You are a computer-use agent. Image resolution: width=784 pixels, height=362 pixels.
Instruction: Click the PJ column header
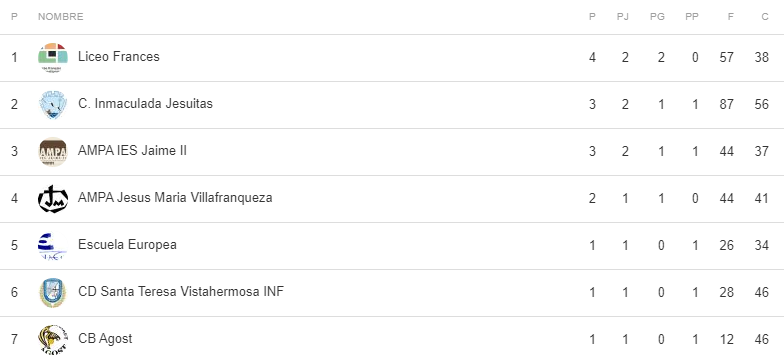[622, 17]
